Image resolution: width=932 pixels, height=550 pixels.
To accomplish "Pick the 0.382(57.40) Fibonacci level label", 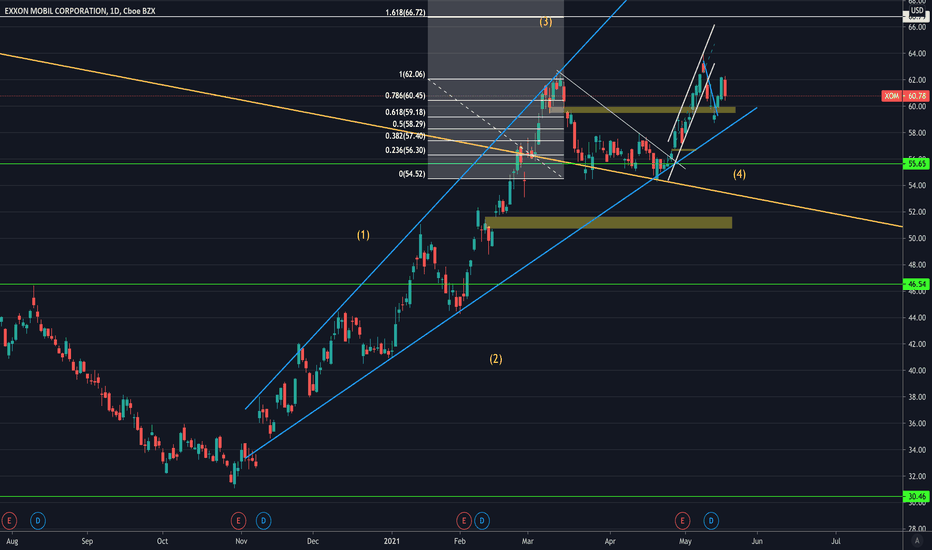I will (405, 136).
